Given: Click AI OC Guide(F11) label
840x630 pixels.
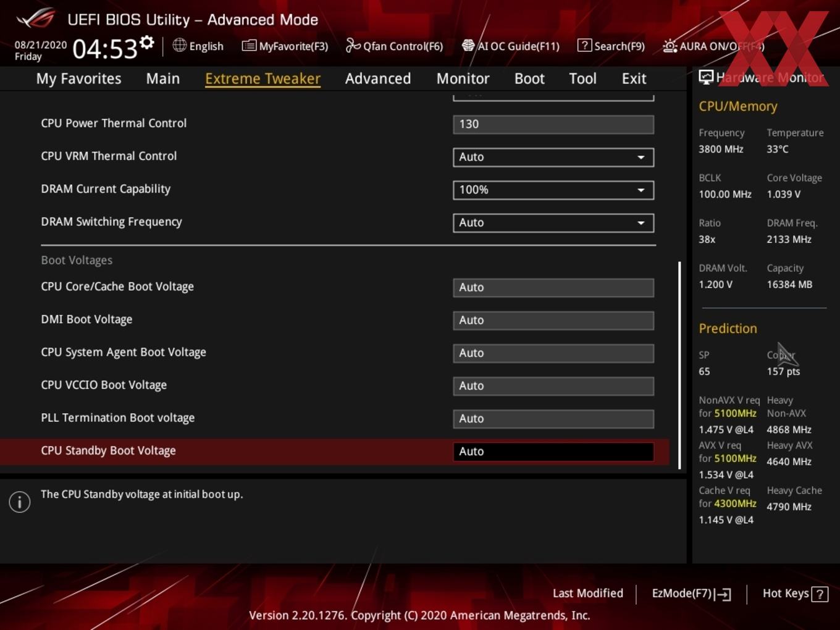Looking at the screenshot, I should click(518, 46).
